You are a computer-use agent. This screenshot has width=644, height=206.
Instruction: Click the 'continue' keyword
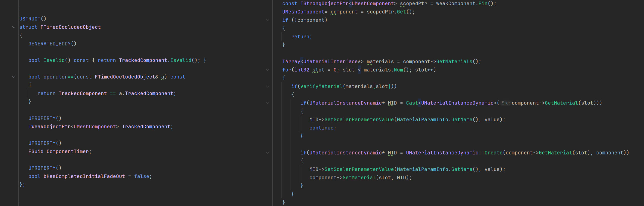click(x=321, y=128)
